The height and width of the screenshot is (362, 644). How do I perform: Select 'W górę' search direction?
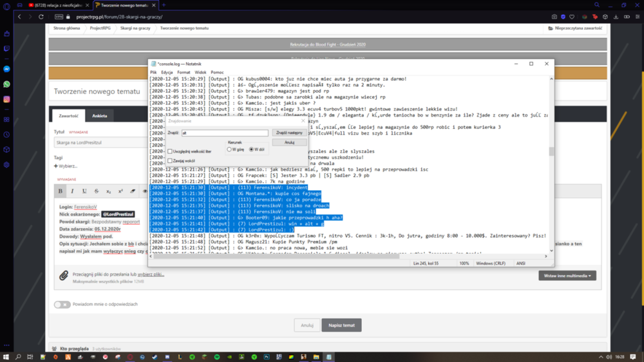click(229, 149)
